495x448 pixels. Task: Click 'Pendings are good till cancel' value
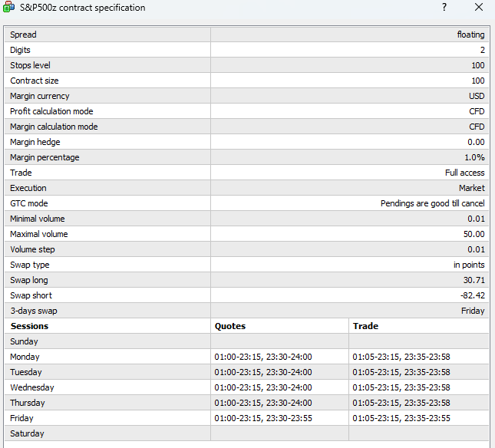[433, 203]
